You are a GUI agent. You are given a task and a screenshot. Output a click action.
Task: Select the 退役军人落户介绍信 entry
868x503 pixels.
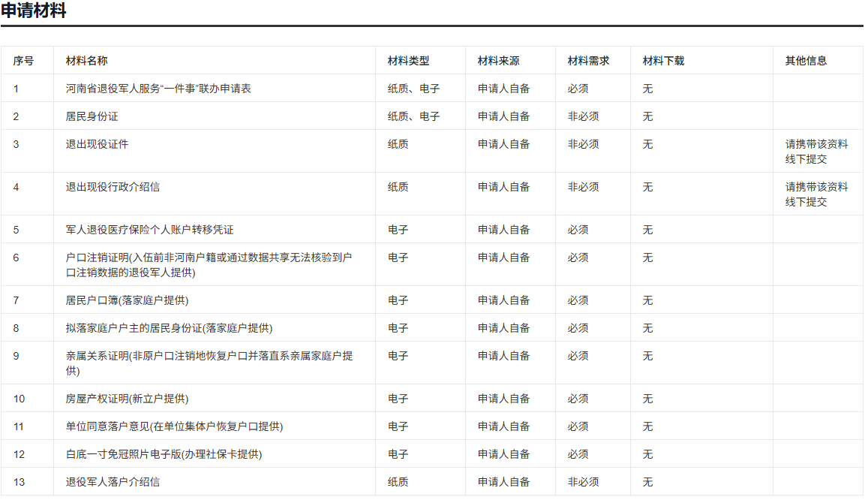coord(113,482)
